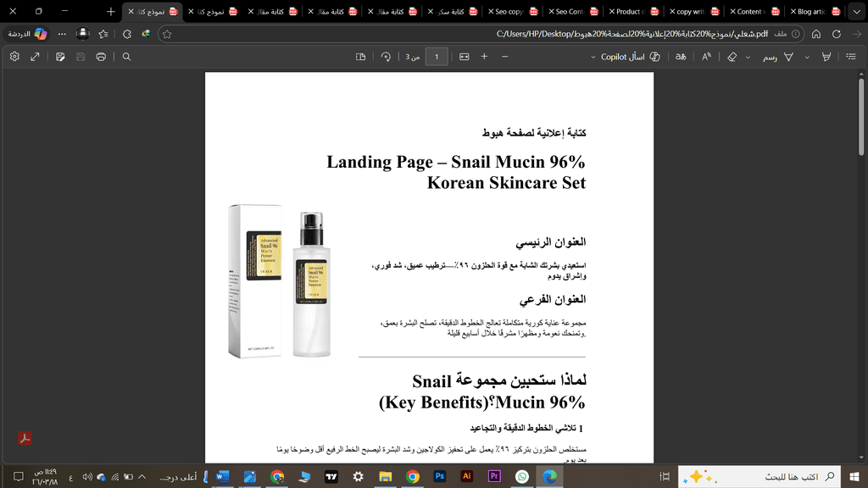Add this page to favorites with the star

click(167, 34)
